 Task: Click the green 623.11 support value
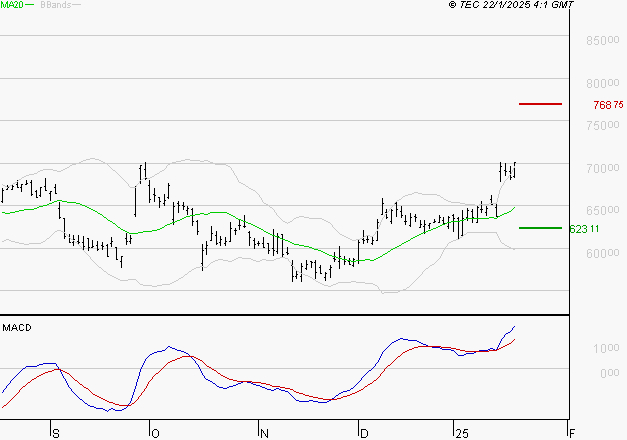(584, 229)
